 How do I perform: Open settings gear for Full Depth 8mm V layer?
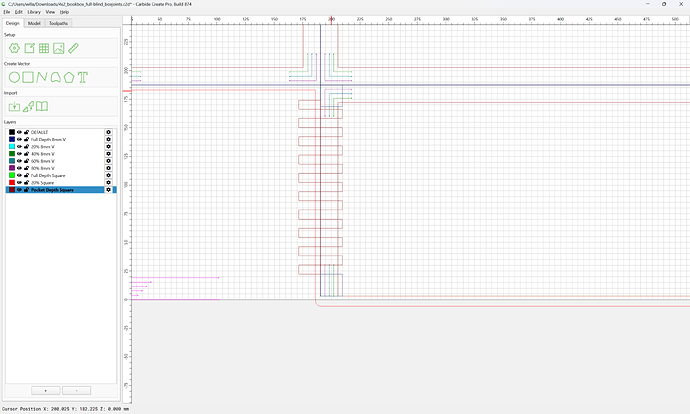tap(108, 139)
